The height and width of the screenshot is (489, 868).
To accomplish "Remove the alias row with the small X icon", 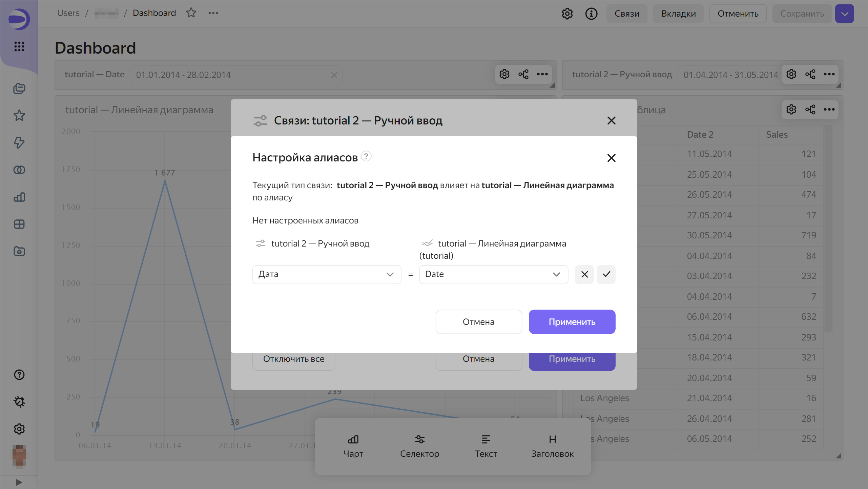I will click(x=584, y=274).
